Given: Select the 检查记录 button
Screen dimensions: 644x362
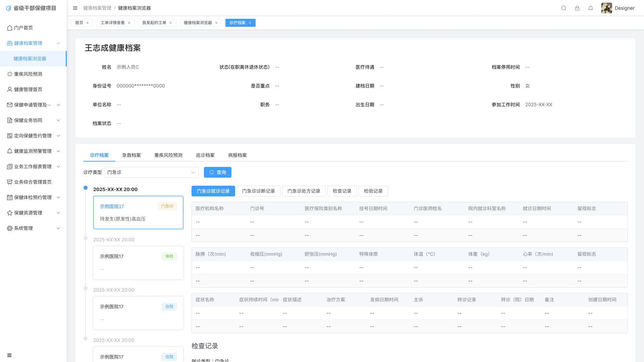Looking at the screenshot, I should [342, 191].
